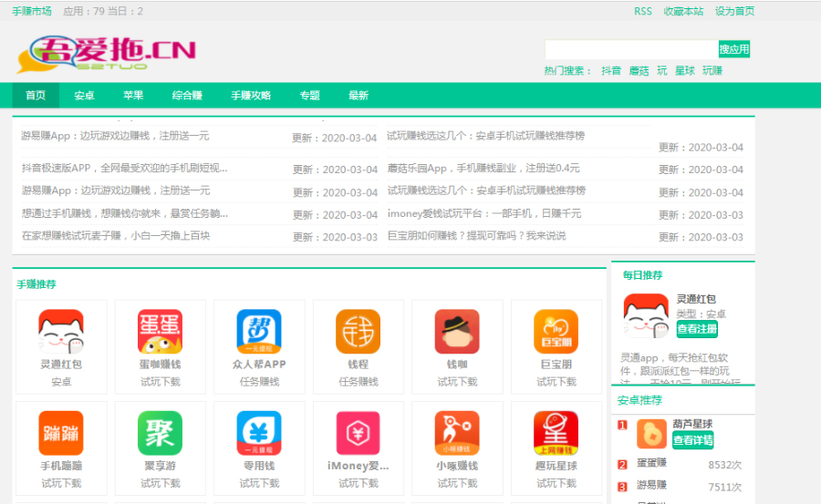Open the 趣玩星球 app icon
The image size is (821, 504).
(x=556, y=433)
